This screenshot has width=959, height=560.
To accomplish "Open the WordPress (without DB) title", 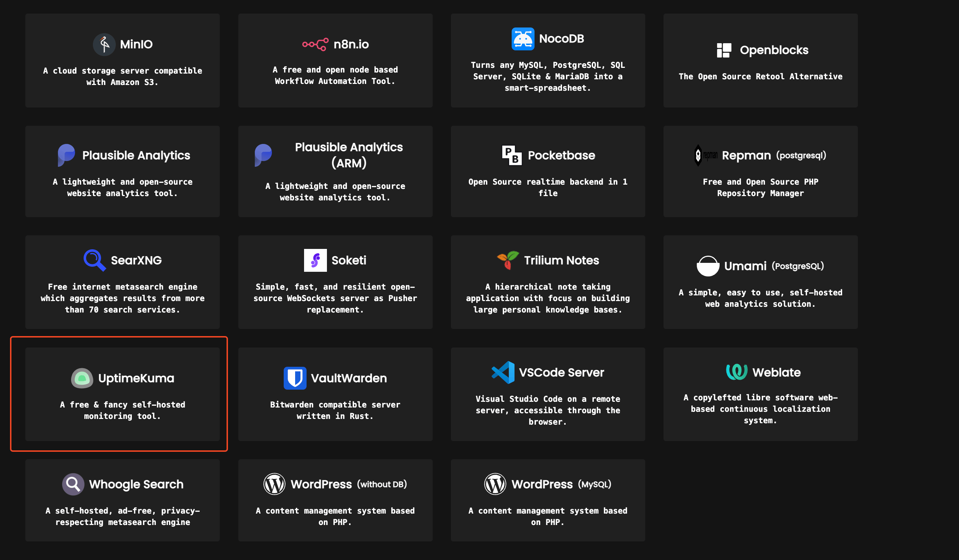I will 348,484.
